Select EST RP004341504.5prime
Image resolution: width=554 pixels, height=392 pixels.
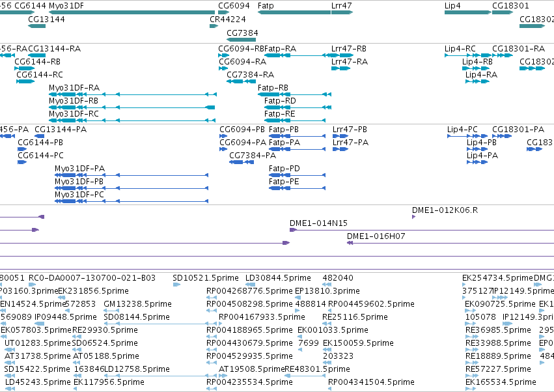(329, 389)
